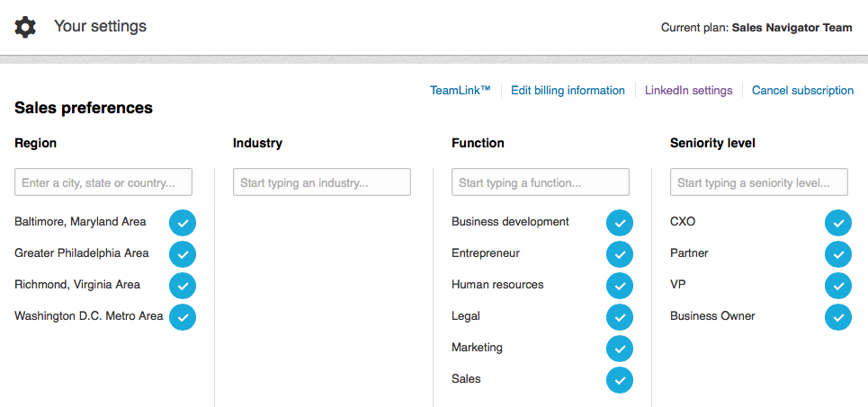Viewport: 868px width, 407px height.
Task: Open the TeamLink link
Action: point(461,90)
